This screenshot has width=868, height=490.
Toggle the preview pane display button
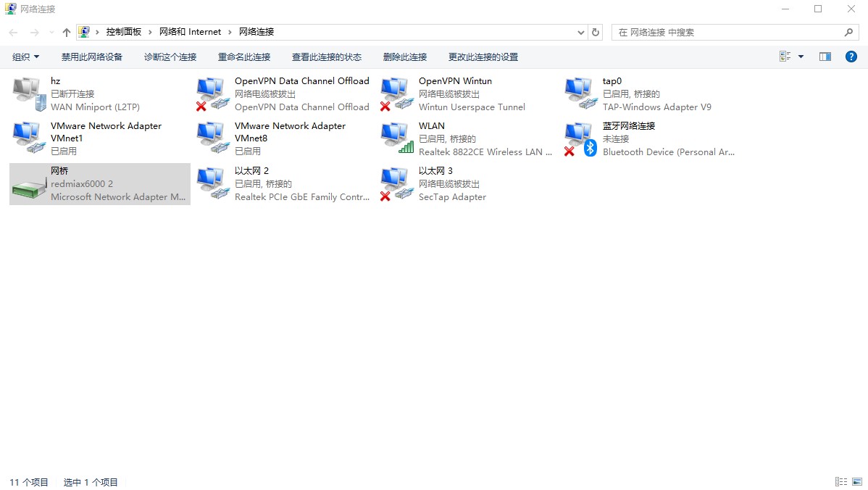tap(825, 57)
